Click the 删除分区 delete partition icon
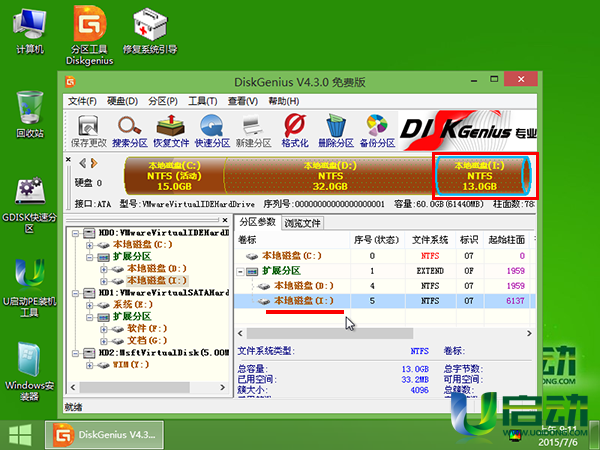 point(336,131)
